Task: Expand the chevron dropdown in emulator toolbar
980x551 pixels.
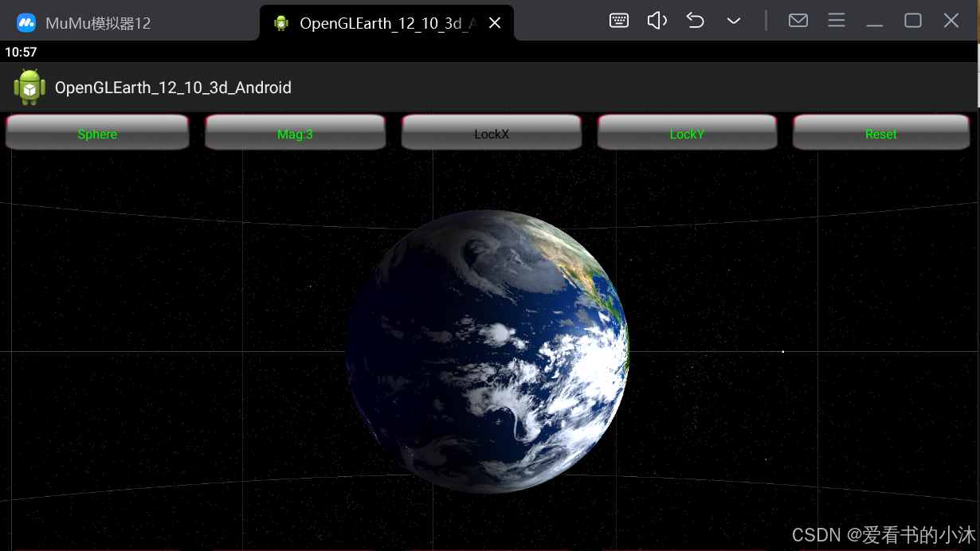Action: (x=733, y=20)
